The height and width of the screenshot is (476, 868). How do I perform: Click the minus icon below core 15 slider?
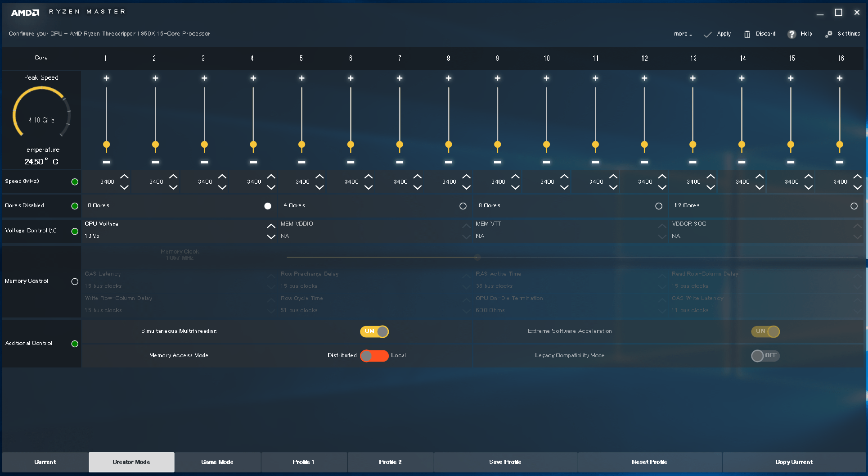pyautogui.click(x=791, y=162)
